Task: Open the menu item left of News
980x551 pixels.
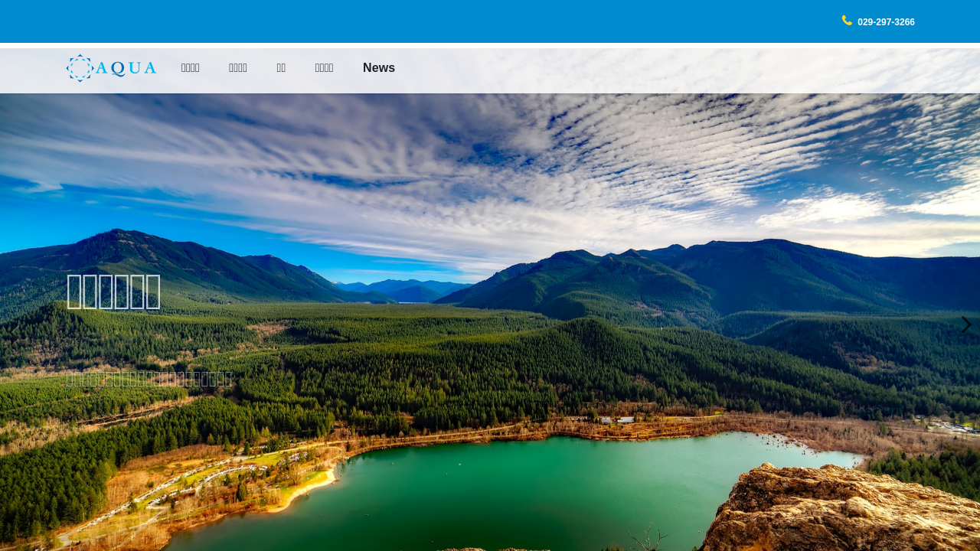Action: (324, 68)
